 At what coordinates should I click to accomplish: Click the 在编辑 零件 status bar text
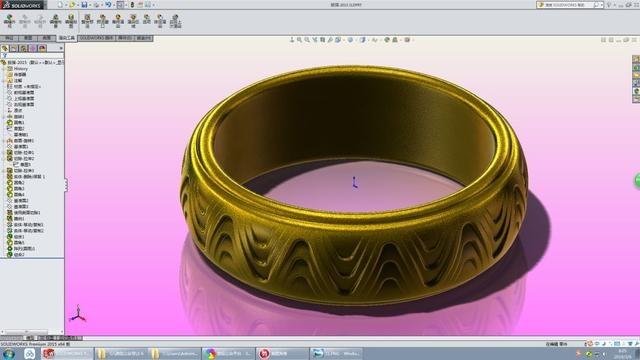coord(556,344)
